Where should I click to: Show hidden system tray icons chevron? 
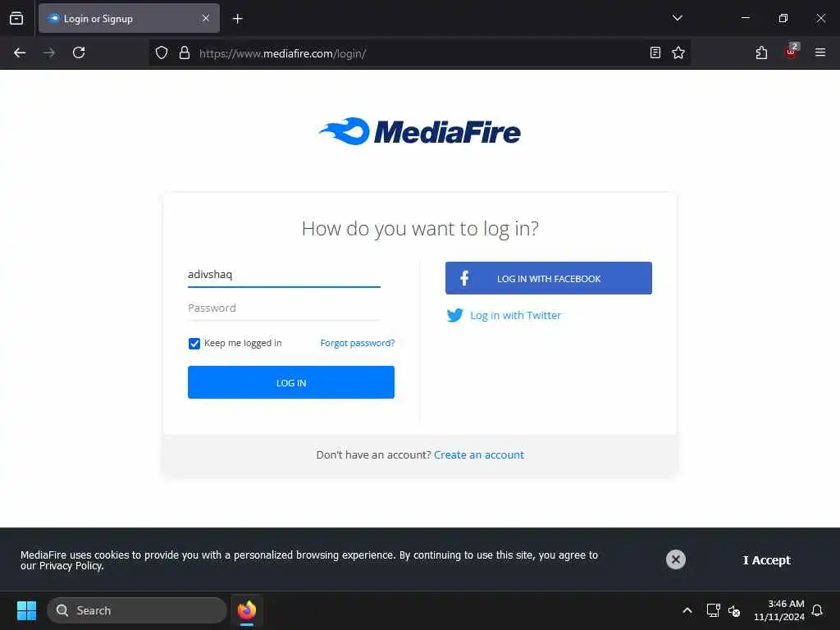[687, 610]
